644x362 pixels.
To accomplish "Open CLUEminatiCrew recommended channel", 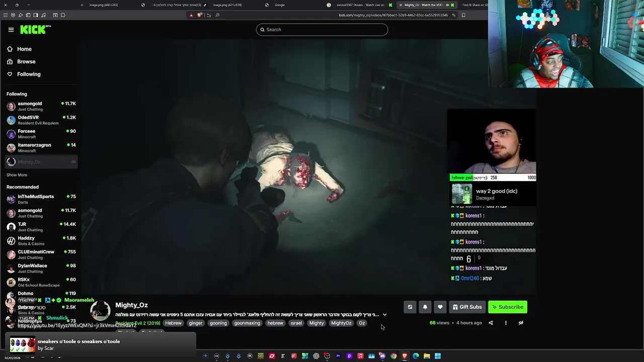I will point(41,254).
